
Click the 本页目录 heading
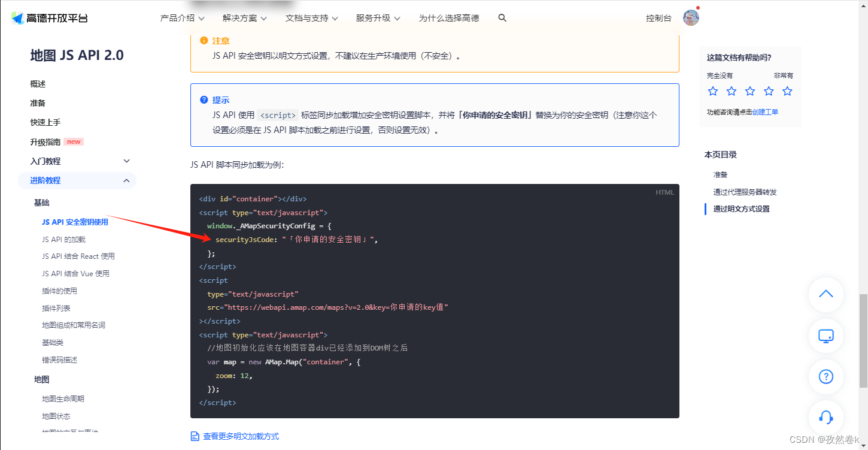[720, 155]
